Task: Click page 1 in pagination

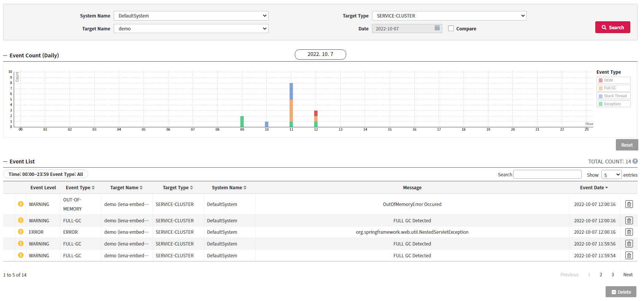Action: tap(589, 274)
